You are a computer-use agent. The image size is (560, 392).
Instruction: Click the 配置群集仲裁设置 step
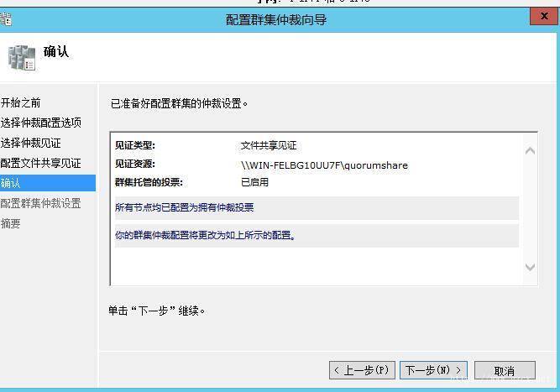[x=40, y=203]
